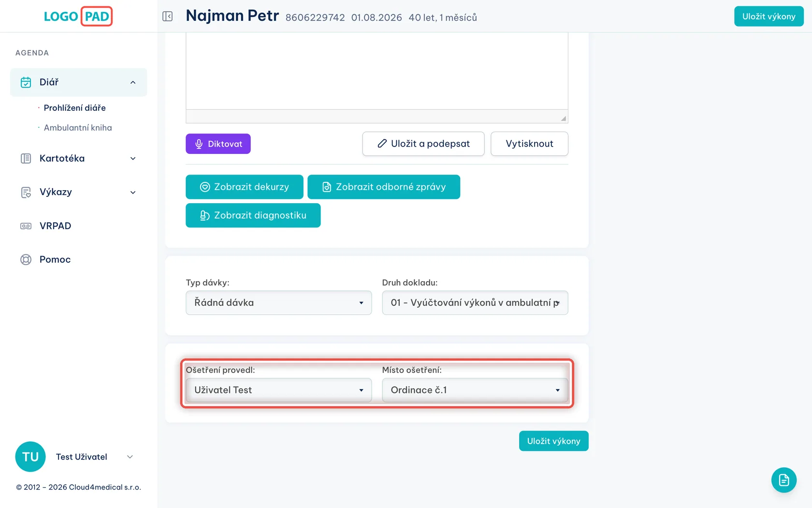The image size is (812, 508).
Task: Show Zobrazit odborné zprávy reports
Action: [384, 187]
